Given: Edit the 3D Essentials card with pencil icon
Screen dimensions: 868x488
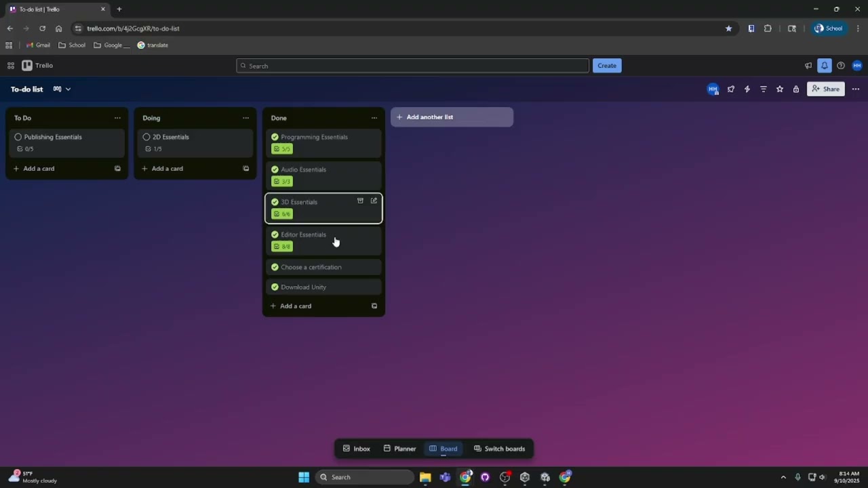Looking at the screenshot, I should click(374, 201).
